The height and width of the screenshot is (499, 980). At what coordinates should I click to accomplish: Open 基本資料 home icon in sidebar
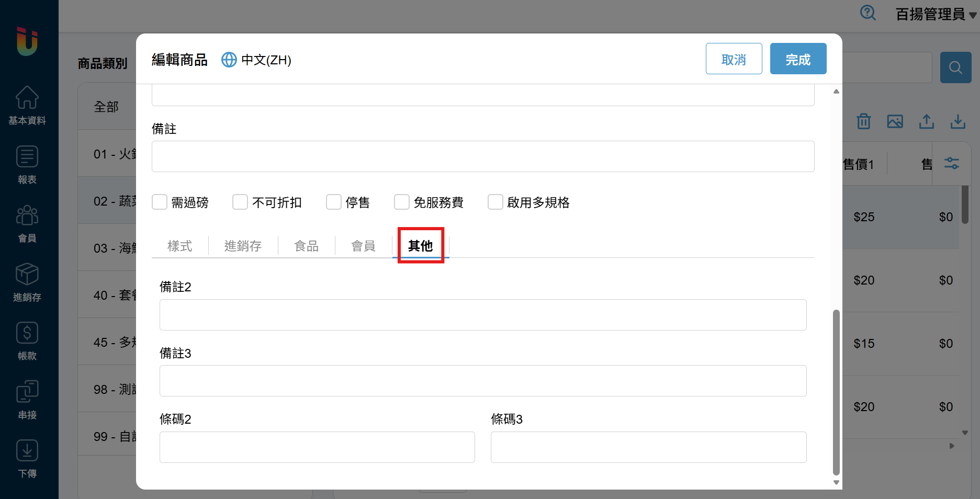coord(27,105)
